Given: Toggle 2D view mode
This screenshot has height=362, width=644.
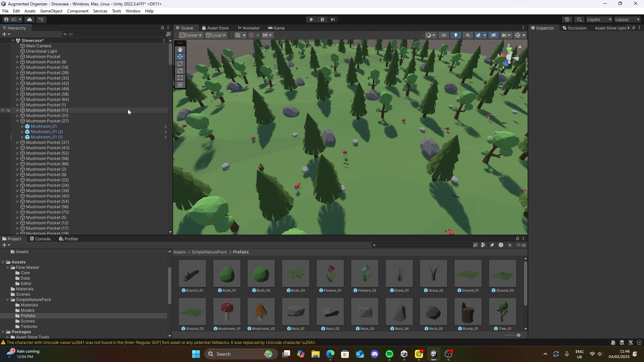Looking at the screenshot, I should tap(444, 35).
